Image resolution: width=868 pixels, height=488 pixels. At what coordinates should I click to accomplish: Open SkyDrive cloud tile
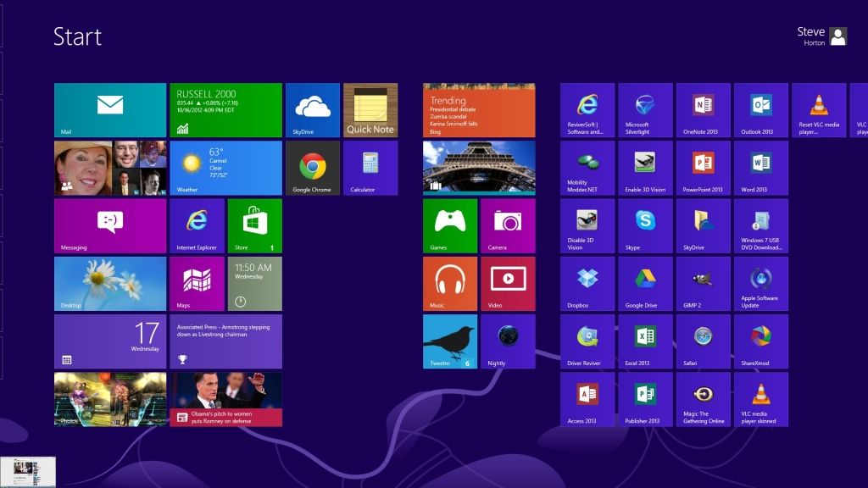pyautogui.click(x=312, y=110)
